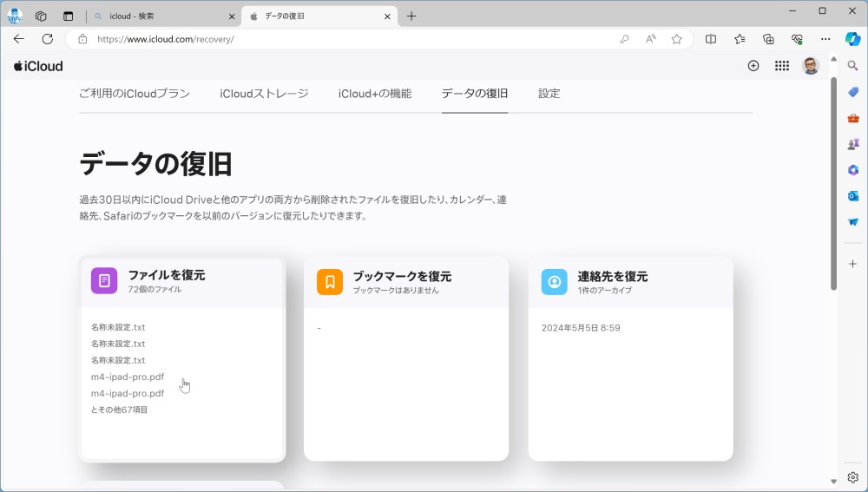868x492 pixels.
Task: Click the 1件のアーカイブ subtitle
Action: (x=604, y=290)
